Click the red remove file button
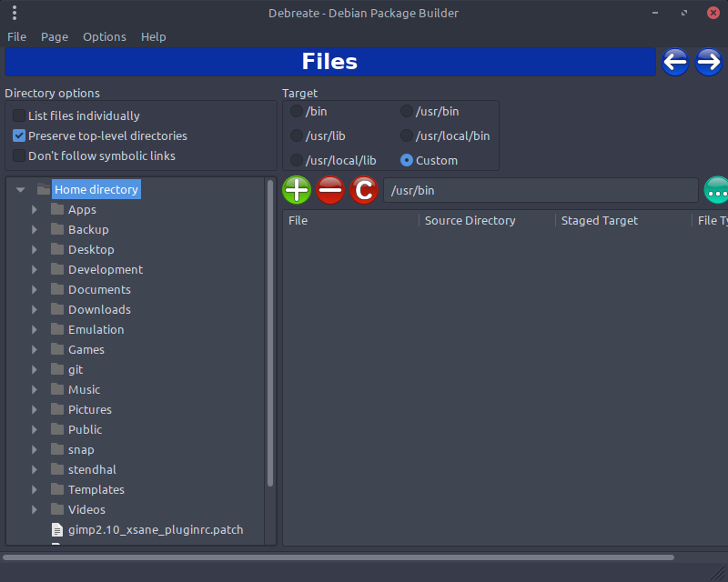Image resolution: width=728 pixels, height=582 pixels. [330, 190]
